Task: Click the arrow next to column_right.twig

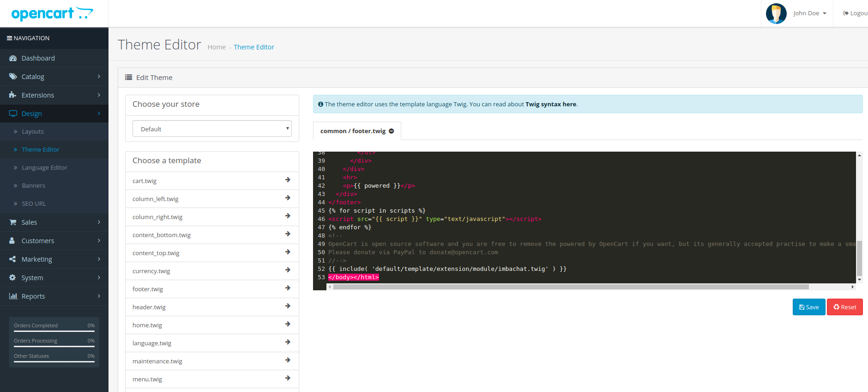Action: [x=288, y=216]
